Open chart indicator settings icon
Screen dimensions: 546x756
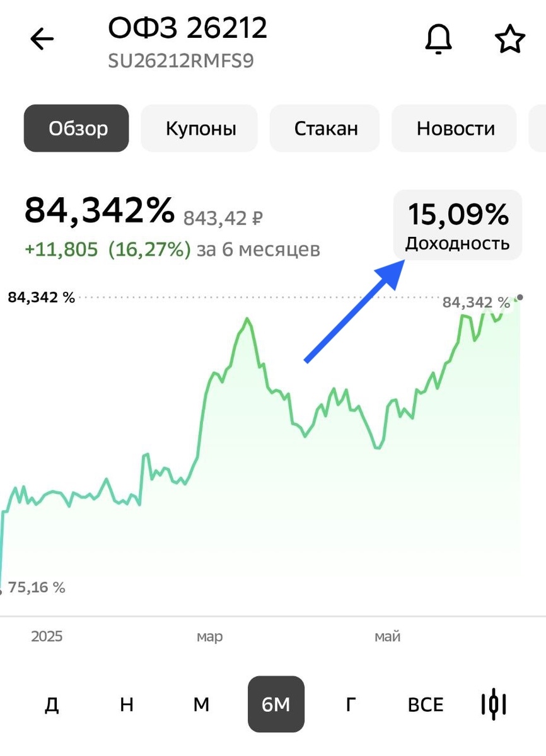click(494, 704)
